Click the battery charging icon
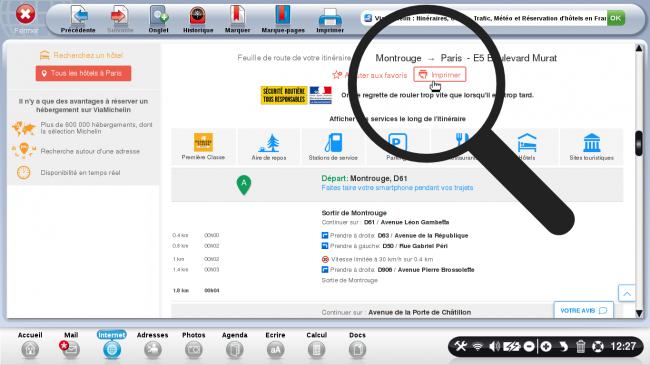 point(512,346)
